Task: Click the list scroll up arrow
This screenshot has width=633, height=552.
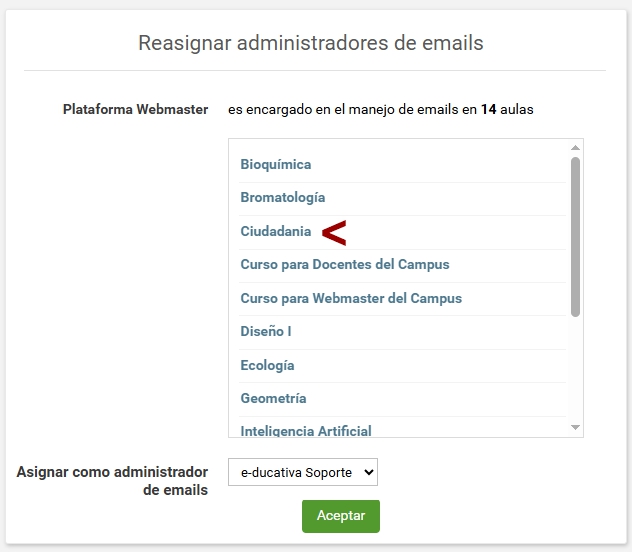Action: (575, 148)
